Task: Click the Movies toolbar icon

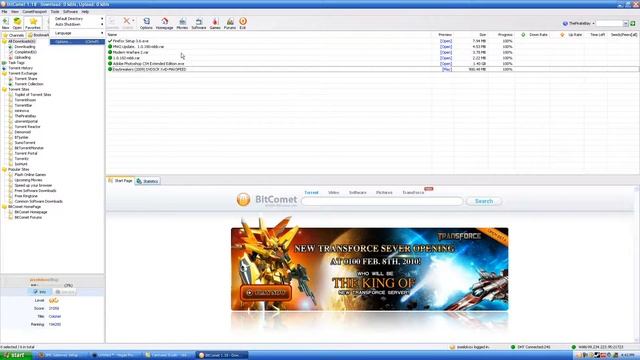Action: [x=182, y=23]
